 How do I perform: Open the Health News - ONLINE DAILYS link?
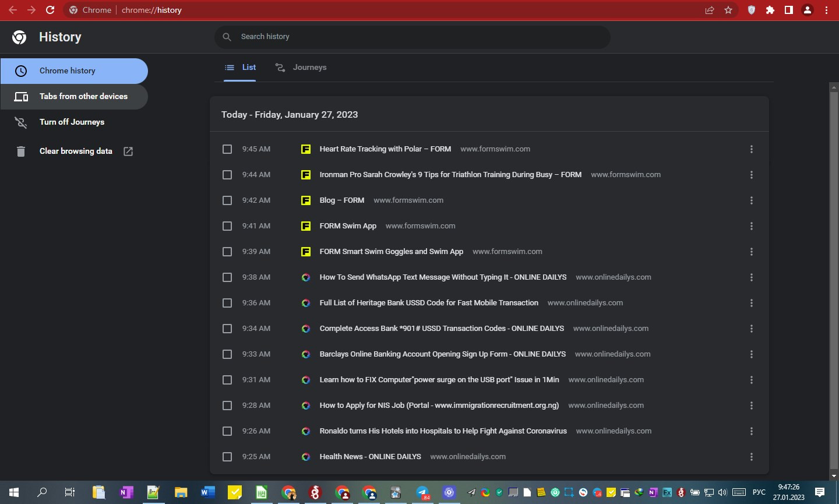370,457
